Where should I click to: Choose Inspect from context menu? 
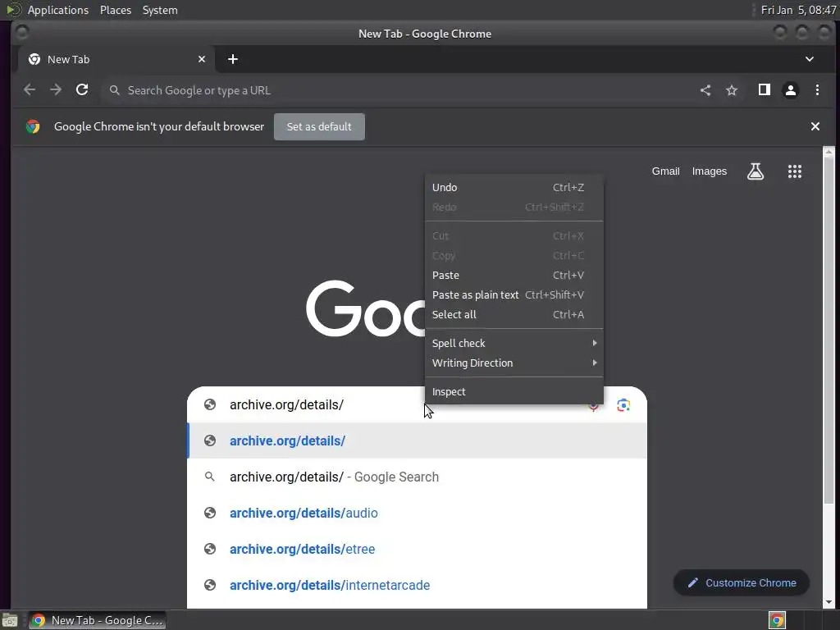[x=514, y=392]
